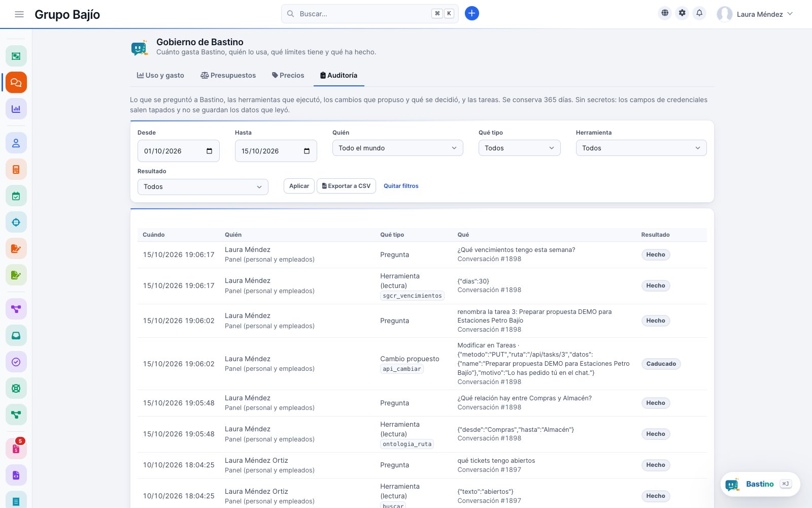Switch to the Uso y gasto tab
Viewport: 812px width, 508px height.
160,75
